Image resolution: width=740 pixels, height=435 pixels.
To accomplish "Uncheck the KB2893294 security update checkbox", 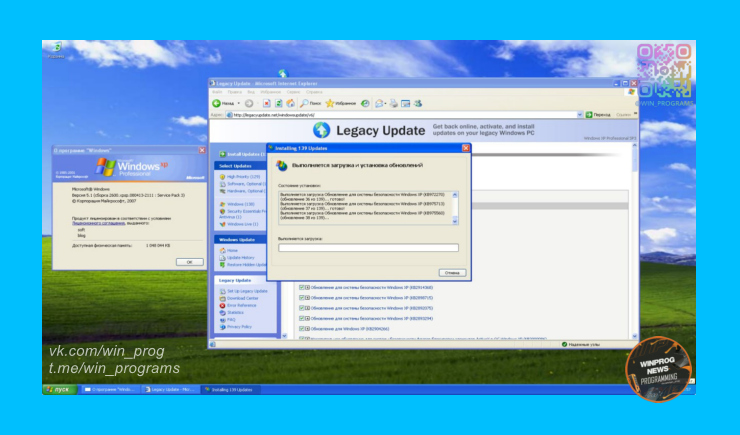I will coord(302,318).
